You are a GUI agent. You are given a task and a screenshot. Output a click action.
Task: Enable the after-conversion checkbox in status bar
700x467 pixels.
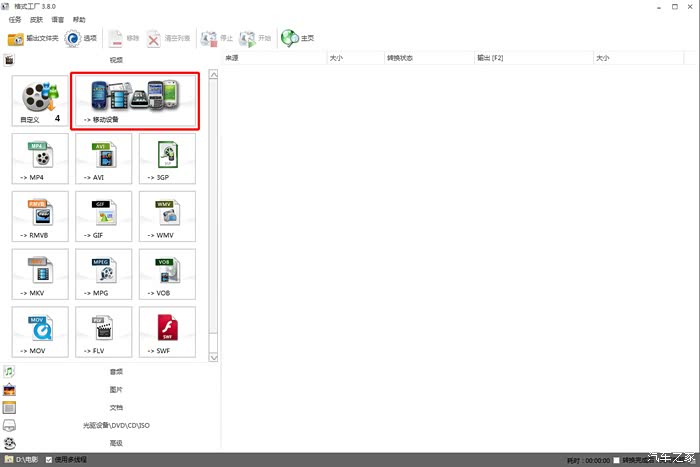click(617, 460)
